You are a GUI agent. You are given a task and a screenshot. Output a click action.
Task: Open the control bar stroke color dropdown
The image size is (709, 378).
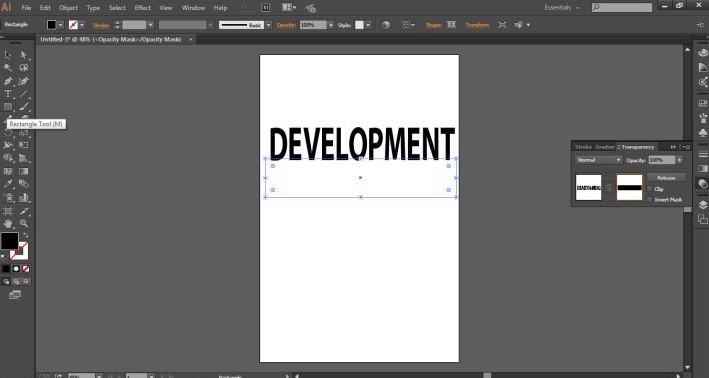(82, 25)
